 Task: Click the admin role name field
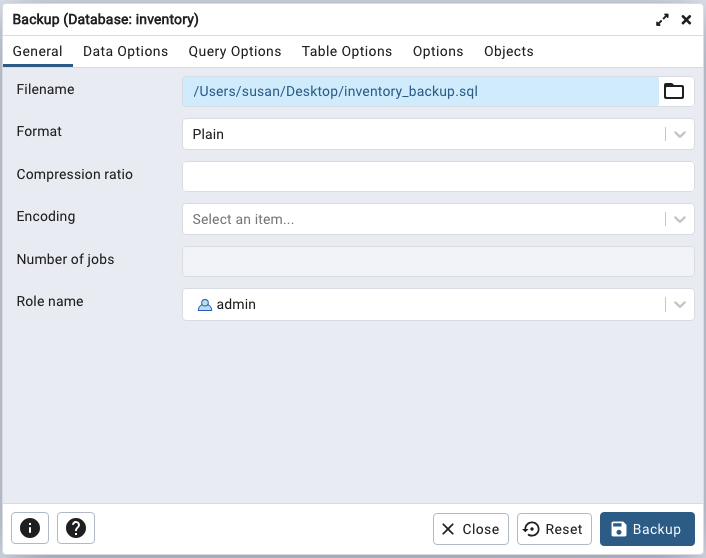(x=420, y=304)
